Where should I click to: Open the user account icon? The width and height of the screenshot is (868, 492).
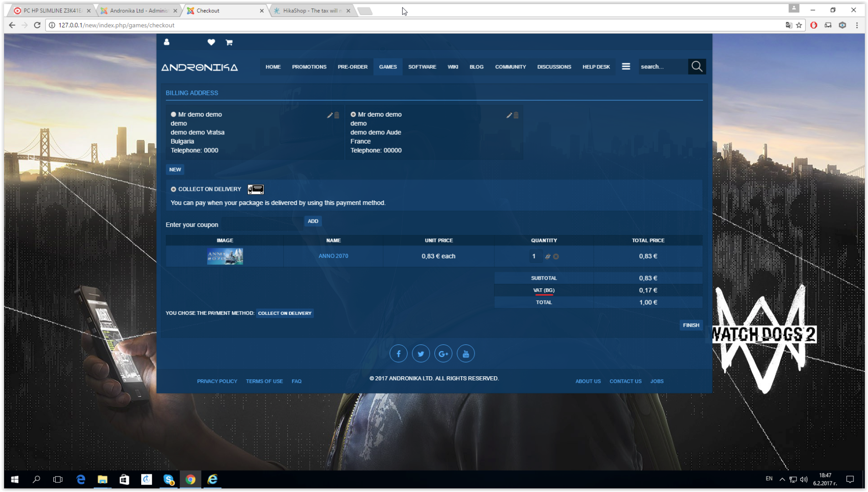167,42
